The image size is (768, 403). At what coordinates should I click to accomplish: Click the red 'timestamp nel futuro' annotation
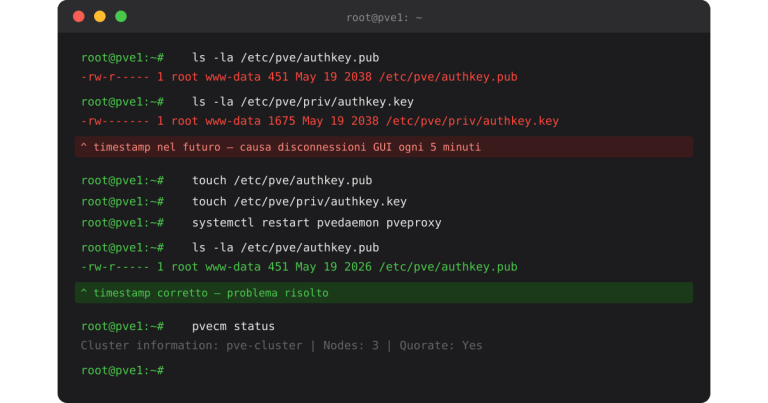(384, 147)
